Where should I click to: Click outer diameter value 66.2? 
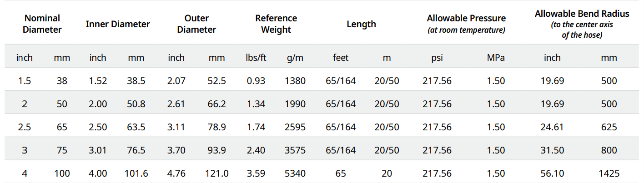217,104
